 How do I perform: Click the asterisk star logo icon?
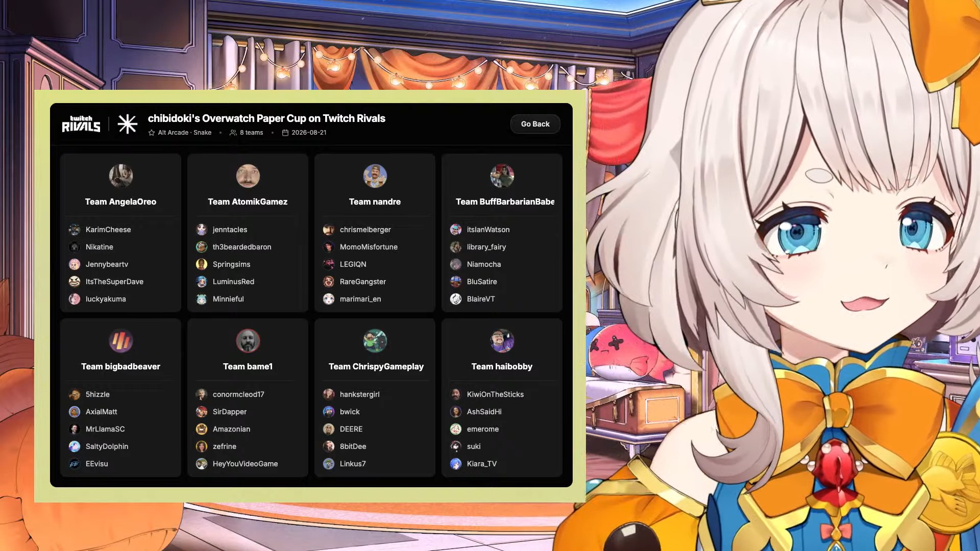point(127,124)
